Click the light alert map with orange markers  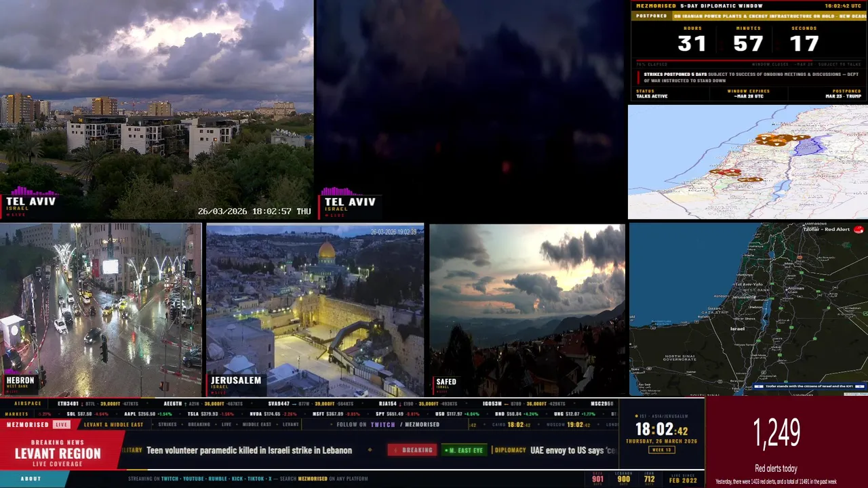pos(748,161)
